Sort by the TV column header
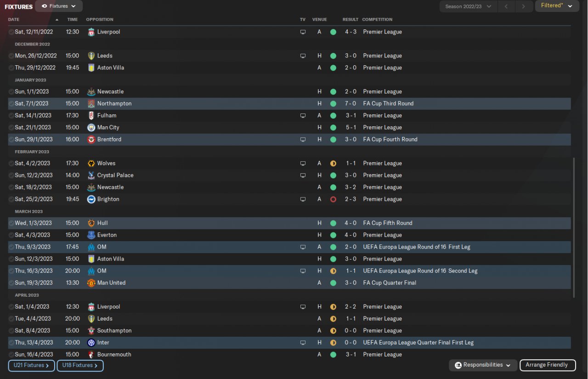Image resolution: width=588 pixels, height=379 pixels. click(303, 20)
